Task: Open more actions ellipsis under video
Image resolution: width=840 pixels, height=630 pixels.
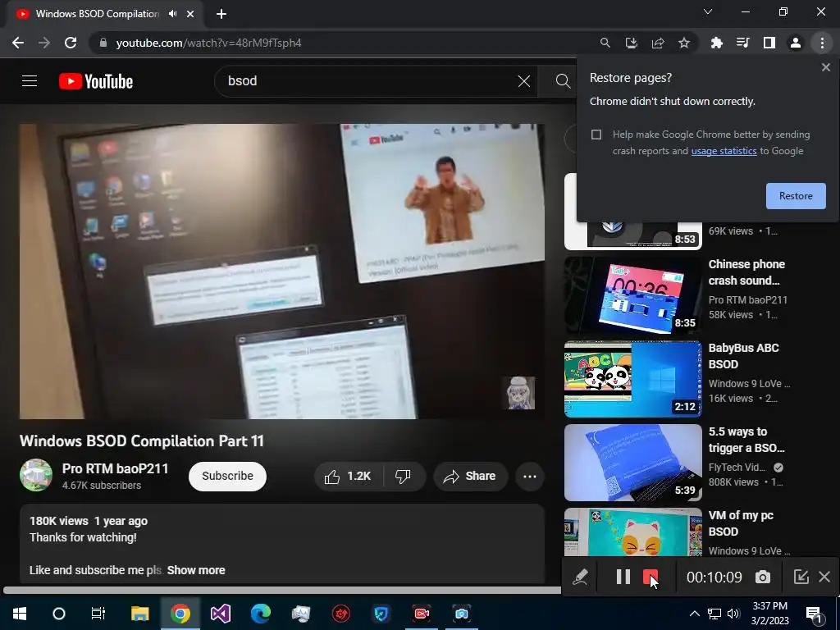Action: click(x=530, y=477)
